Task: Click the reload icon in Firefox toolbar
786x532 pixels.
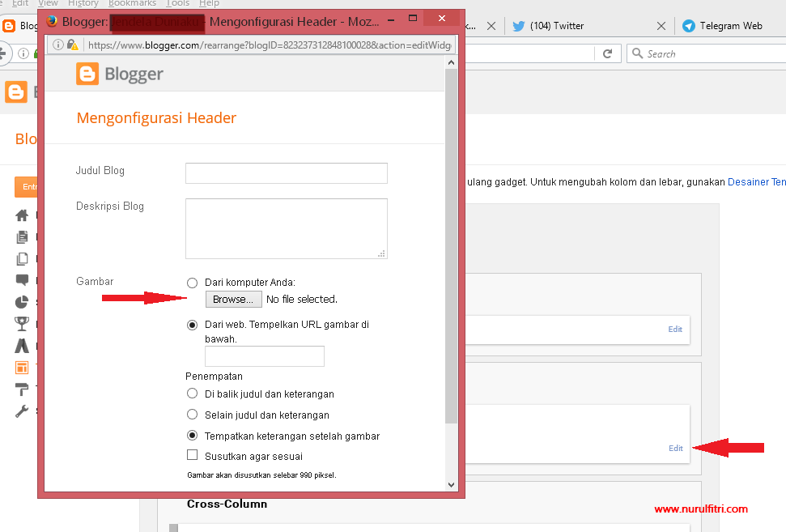Action: (x=608, y=53)
